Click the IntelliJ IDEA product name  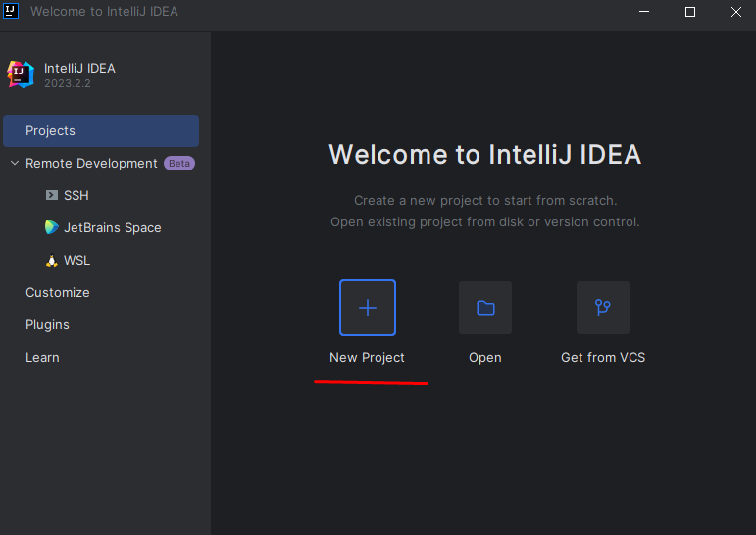[x=79, y=68]
